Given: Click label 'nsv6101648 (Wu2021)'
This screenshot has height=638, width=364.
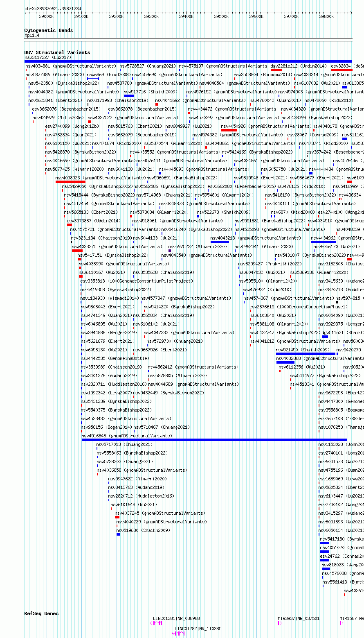Looking at the screenshot, I should (x=134, y=505).
